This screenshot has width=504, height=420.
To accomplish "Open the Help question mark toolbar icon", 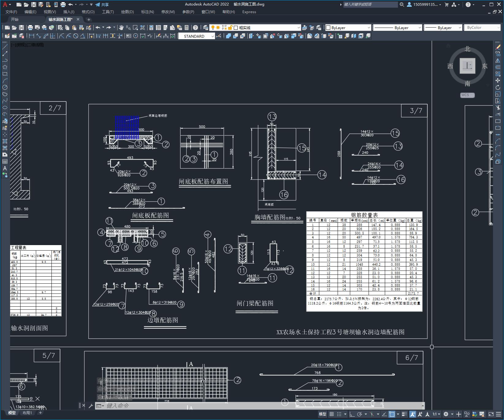I will 195,28.
